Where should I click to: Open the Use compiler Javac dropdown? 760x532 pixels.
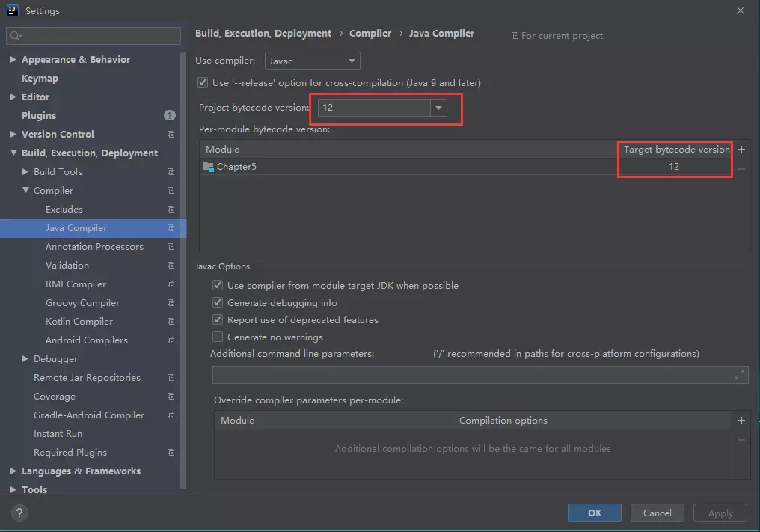coord(313,61)
